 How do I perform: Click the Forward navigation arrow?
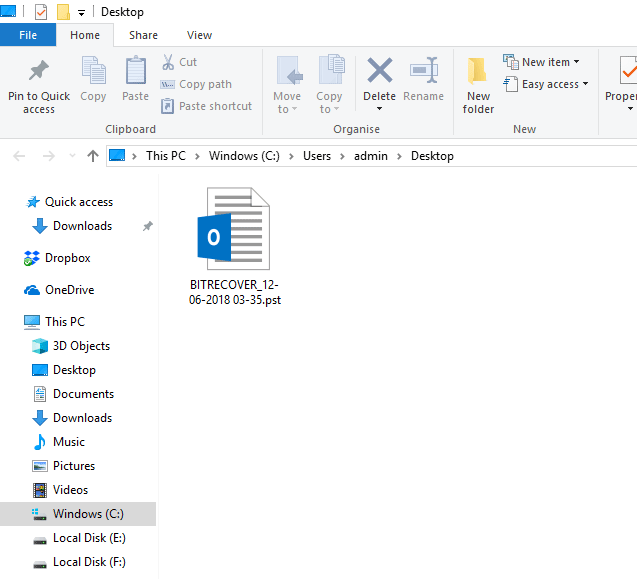pyautogui.click(x=49, y=156)
